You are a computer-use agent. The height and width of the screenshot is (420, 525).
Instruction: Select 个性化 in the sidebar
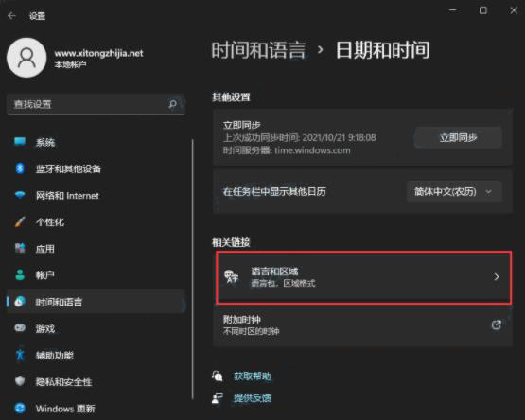pos(96,221)
